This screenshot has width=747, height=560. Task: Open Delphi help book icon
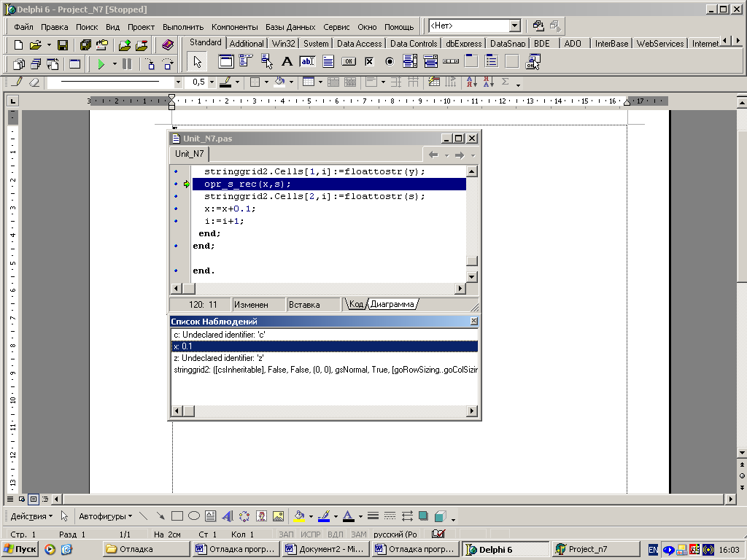click(x=168, y=45)
